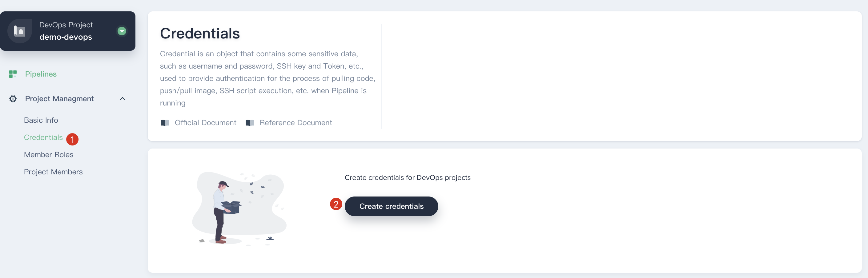The image size is (868, 278).
Task: Select Credentials in the sidebar
Action: 43,137
